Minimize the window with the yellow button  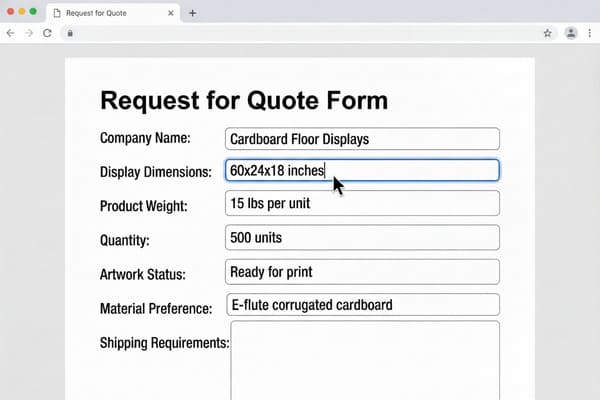click(22, 11)
